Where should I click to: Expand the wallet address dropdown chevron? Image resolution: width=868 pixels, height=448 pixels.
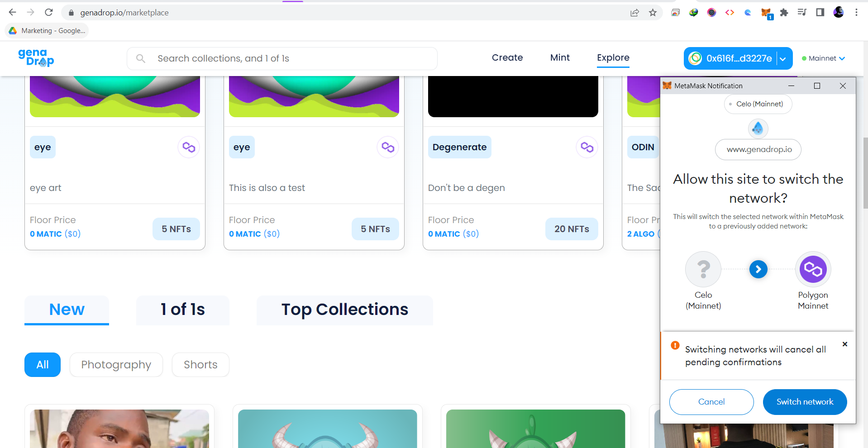(783, 58)
